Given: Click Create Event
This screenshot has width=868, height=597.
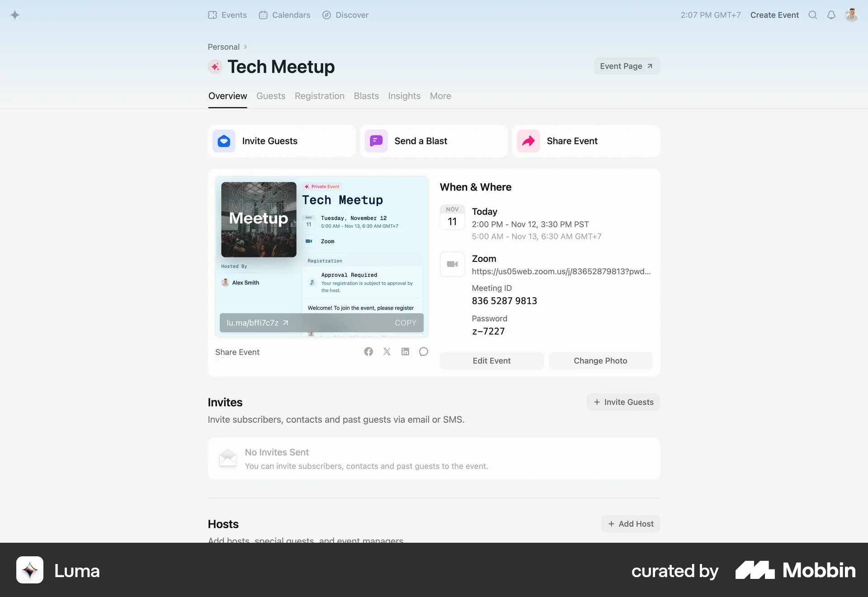Looking at the screenshot, I should 774,15.
